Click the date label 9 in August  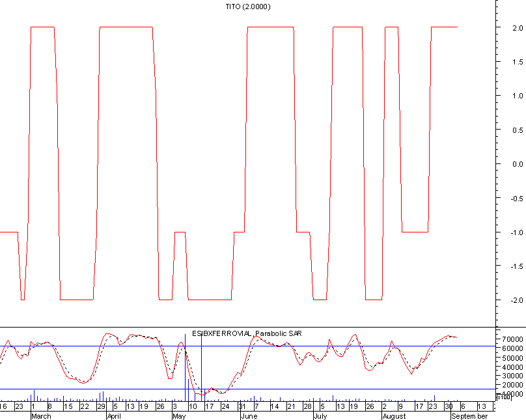[400, 406]
